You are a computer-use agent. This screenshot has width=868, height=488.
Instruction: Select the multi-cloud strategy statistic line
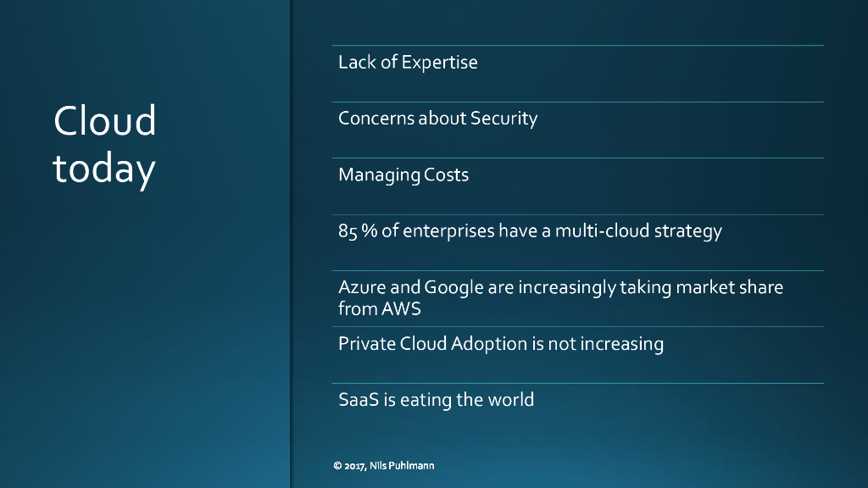click(x=530, y=230)
